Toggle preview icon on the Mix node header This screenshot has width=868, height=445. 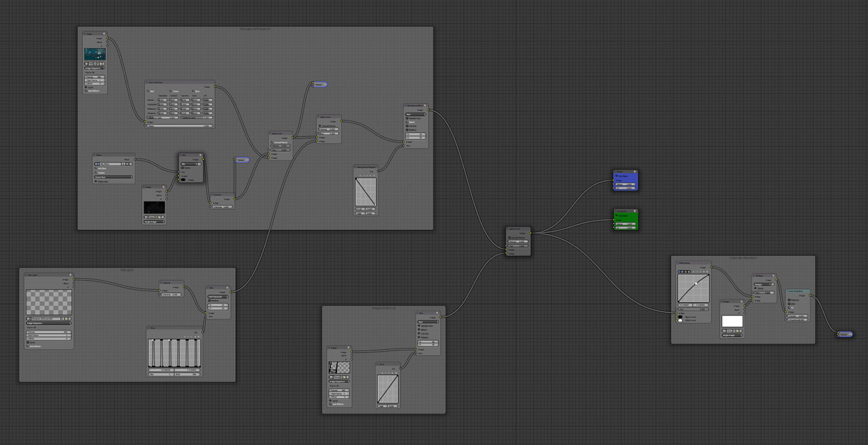pyautogui.click(x=200, y=155)
